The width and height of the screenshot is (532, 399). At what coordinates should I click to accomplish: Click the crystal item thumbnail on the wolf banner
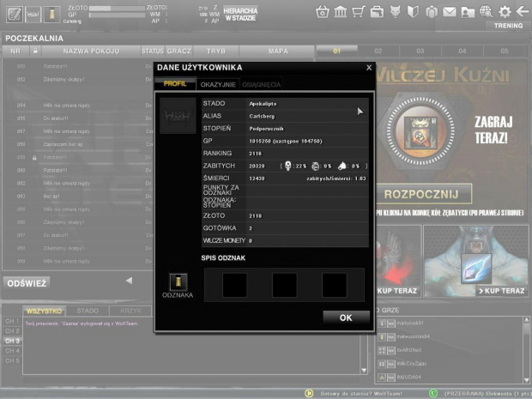[476, 269]
